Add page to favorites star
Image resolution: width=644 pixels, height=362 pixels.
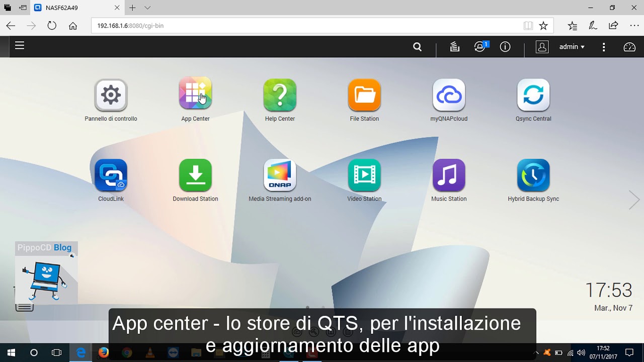(543, 26)
